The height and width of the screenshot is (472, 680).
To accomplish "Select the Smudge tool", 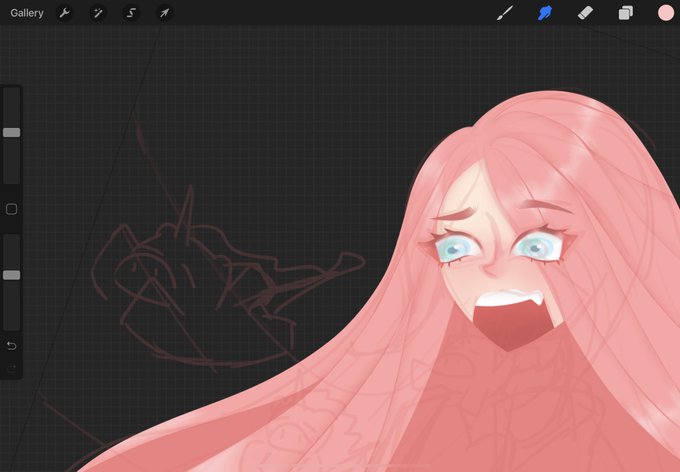I will click(545, 13).
